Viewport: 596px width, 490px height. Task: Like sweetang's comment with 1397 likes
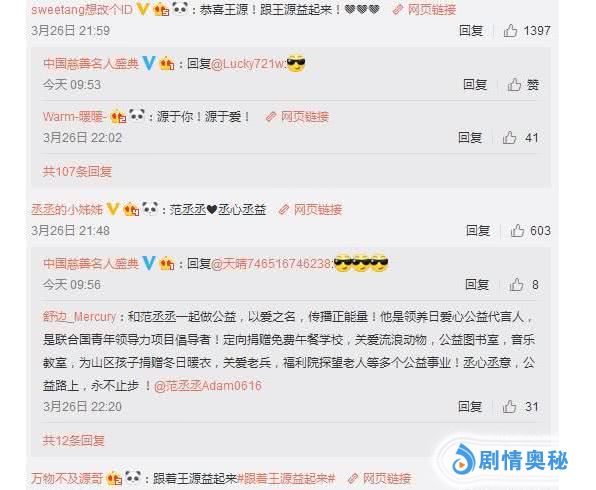(x=510, y=30)
